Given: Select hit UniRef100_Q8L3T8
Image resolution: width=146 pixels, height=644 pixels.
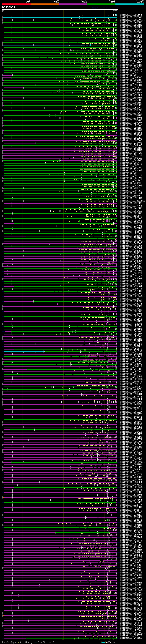Looking at the screenshot, I should pos(131,273).
